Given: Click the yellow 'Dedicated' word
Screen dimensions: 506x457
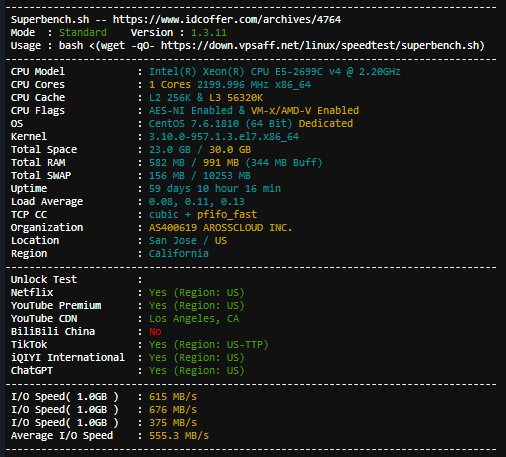Looking at the screenshot, I should tap(326, 124).
